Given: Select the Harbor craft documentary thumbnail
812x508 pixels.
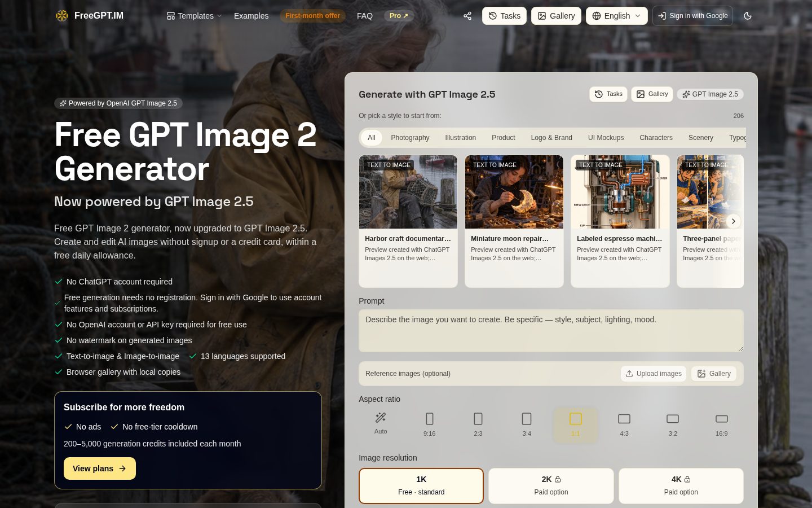Looking at the screenshot, I should click(408, 192).
